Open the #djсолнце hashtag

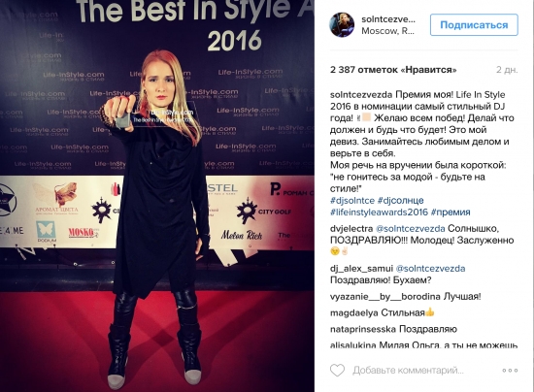400,201
